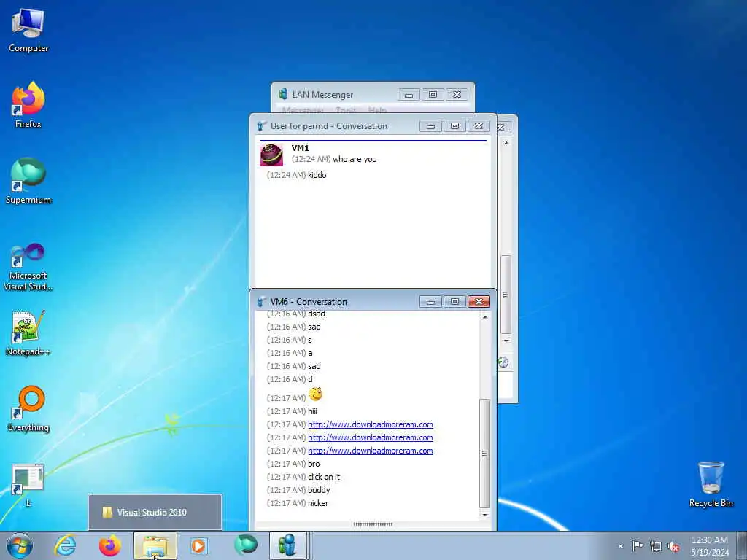Click the muted volume tray icon
The height and width of the screenshot is (560, 747).
(x=673, y=546)
